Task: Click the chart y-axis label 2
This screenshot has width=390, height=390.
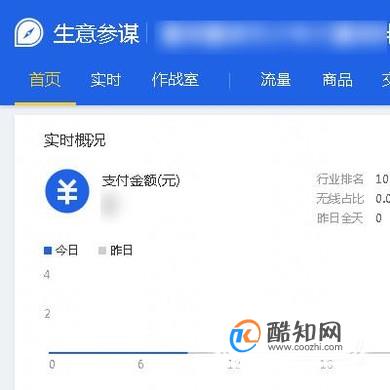Action: pyautogui.click(x=47, y=314)
